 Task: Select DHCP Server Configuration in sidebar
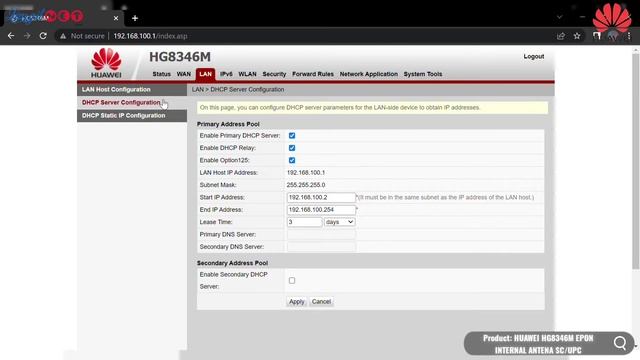coord(132,102)
